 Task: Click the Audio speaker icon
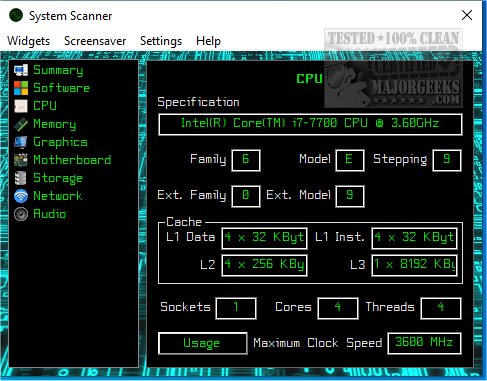point(21,214)
